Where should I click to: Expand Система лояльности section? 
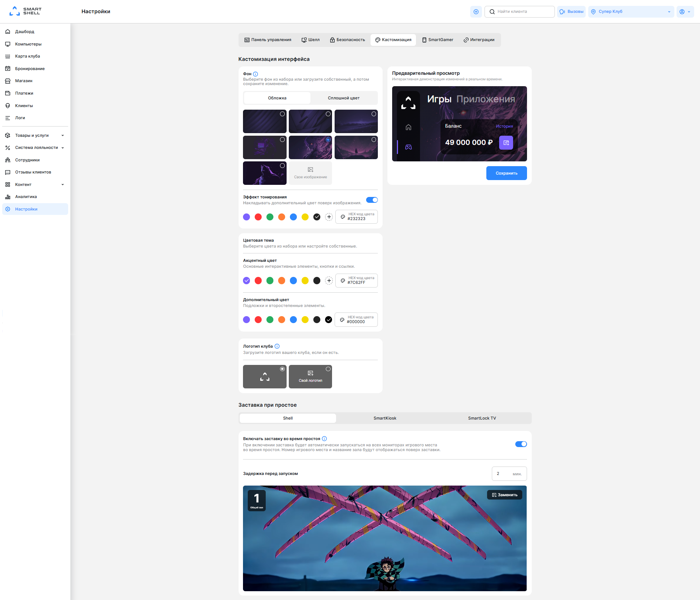coord(35,147)
